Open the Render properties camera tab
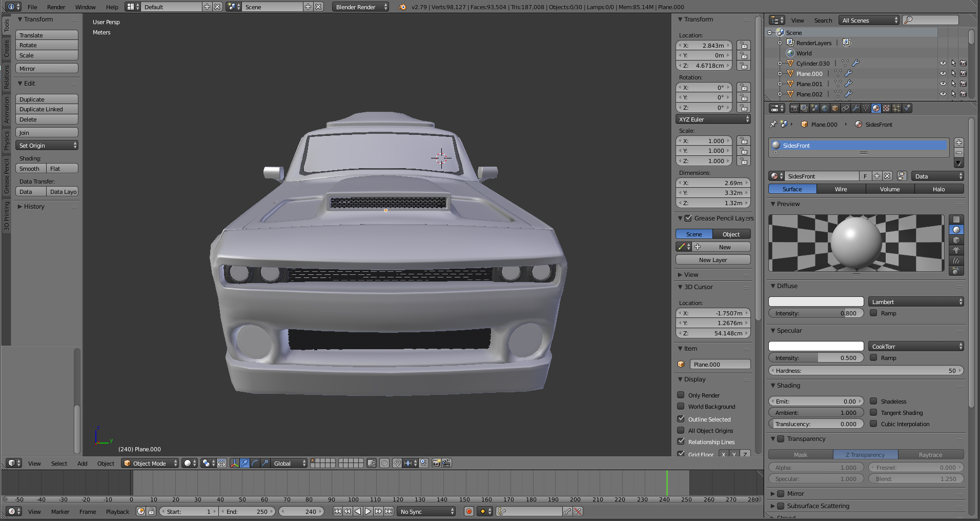 [x=794, y=108]
